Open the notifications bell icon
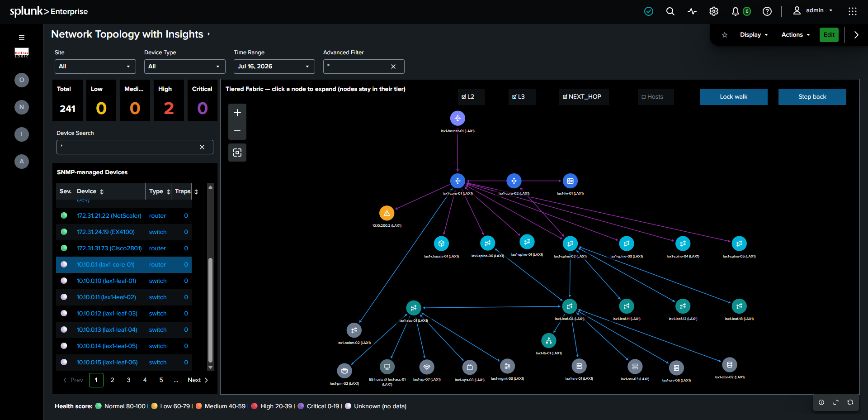The image size is (868, 420). [x=736, y=11]
